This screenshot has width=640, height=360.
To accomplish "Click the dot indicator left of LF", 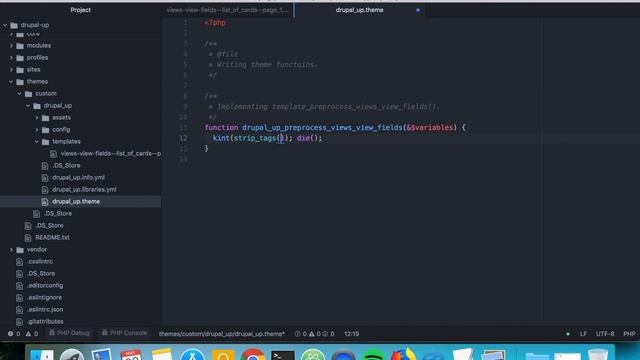I will click(x=568, y=334).
